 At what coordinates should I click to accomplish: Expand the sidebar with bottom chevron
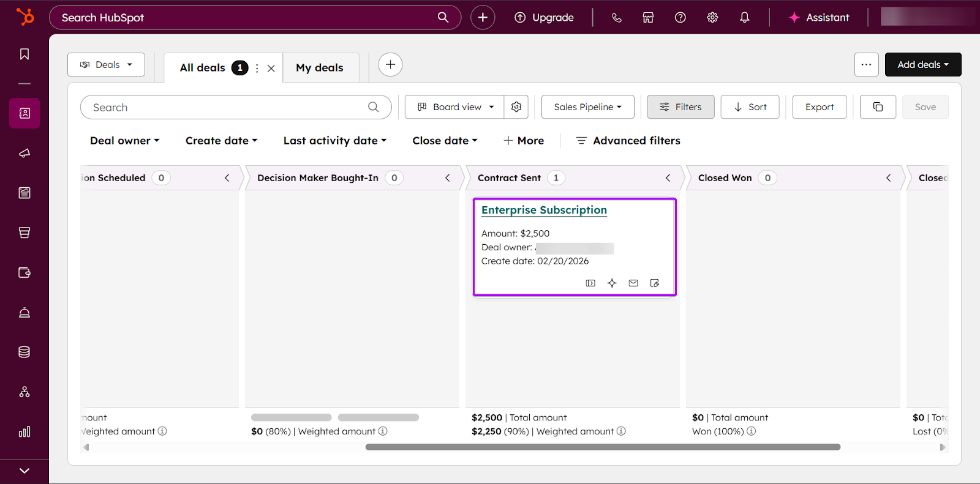pos(24,471)
